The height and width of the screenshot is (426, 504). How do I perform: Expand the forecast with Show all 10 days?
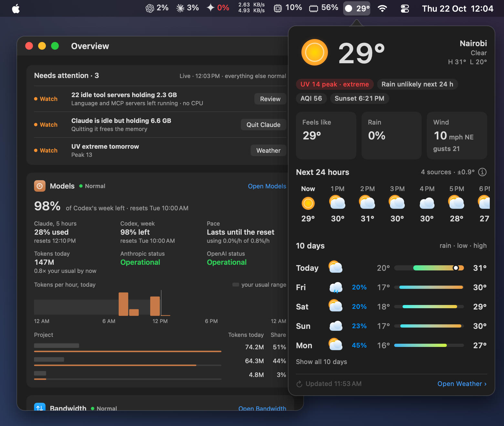tap(321, 362)
